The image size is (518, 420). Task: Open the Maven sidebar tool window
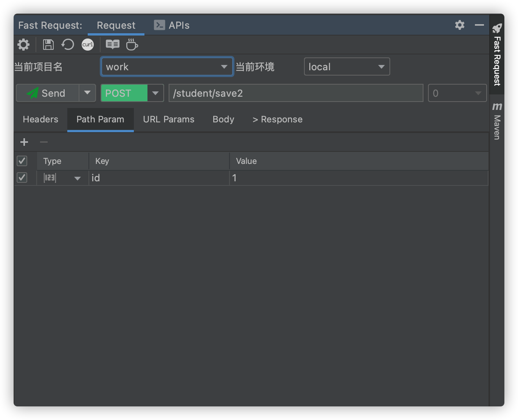tap(497, 121)
